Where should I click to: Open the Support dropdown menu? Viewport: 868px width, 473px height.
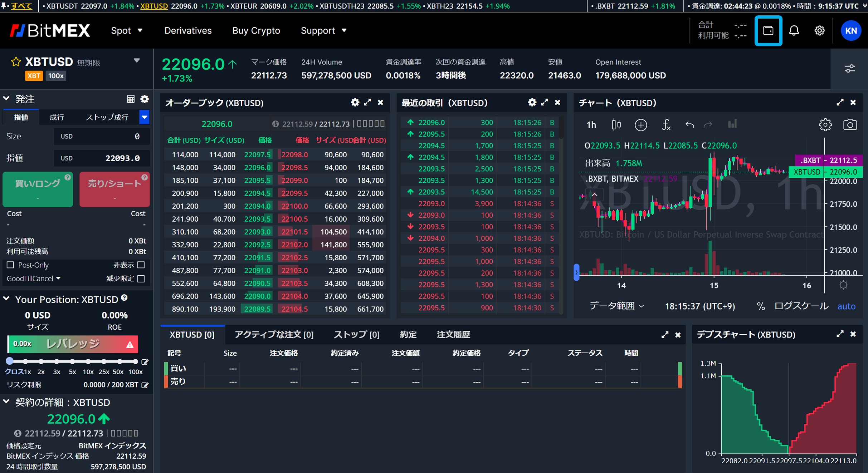point(324,31)
